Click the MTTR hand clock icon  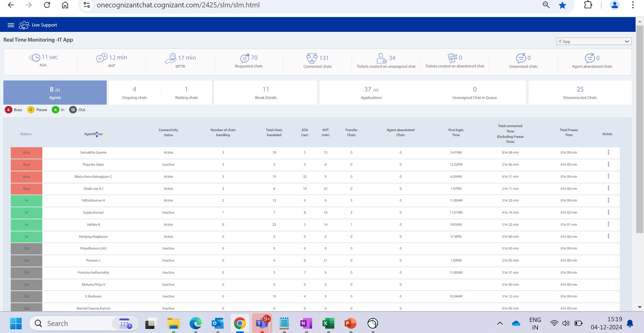[x=170, y=58]
